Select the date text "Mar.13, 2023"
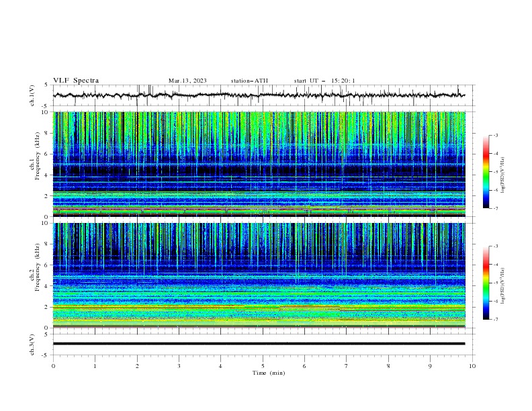532x411 pixels. [x=187, y=81]
